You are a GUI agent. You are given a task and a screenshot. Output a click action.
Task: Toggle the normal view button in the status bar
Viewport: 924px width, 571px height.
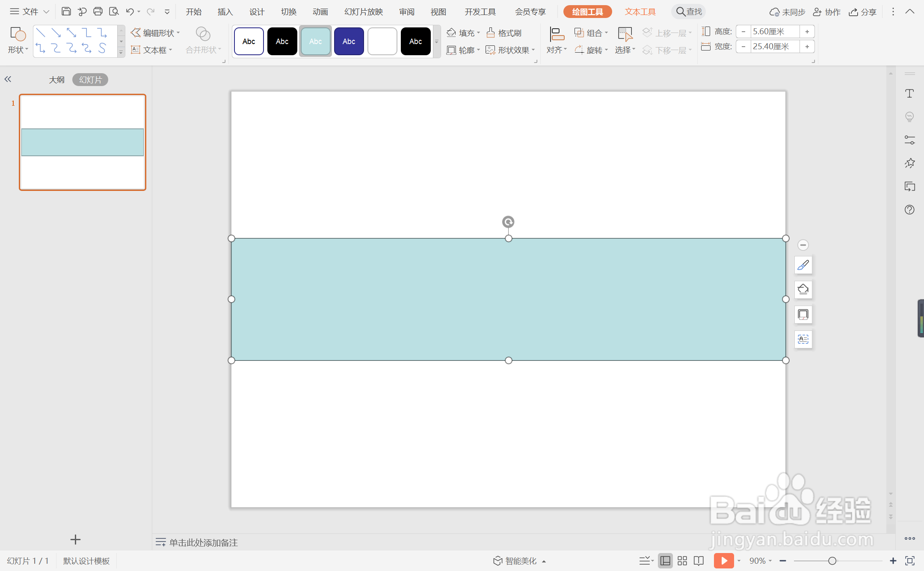[x=665, y=561]
